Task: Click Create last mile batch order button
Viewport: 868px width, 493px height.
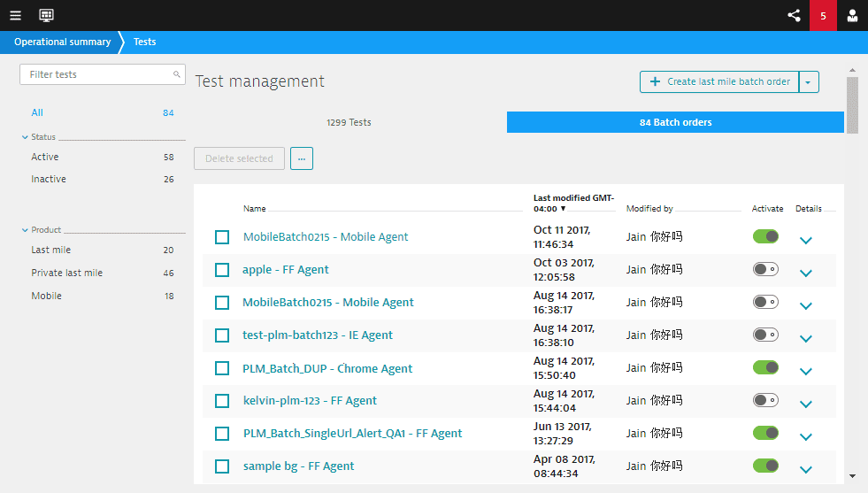Action: (x=719, y=82)
